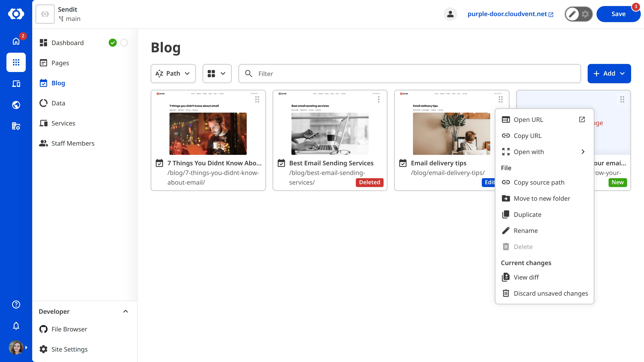Click the Save button
This screenshot has height=362, width=644.
point(618,14)
